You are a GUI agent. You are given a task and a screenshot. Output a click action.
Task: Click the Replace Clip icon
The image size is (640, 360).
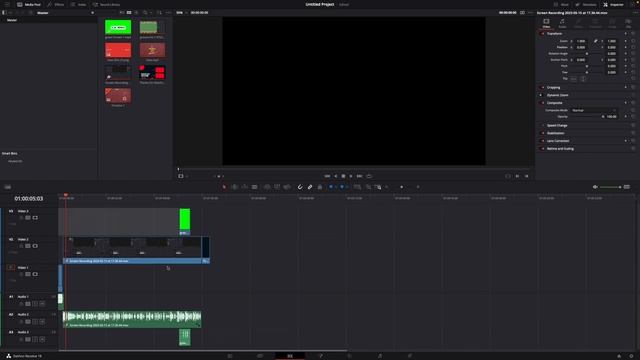[x=287, y=187]
